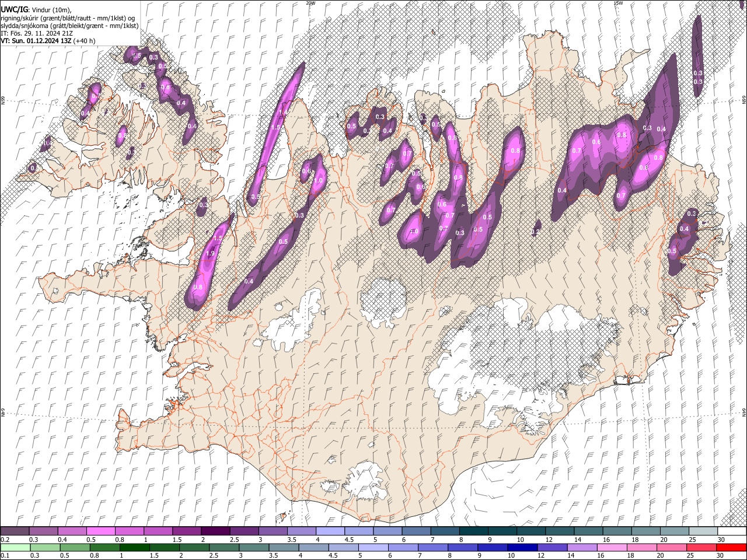Pick the dark purple snow legend swatch from 2 to 2.5

pyautogui.click(x=215, y=531)
